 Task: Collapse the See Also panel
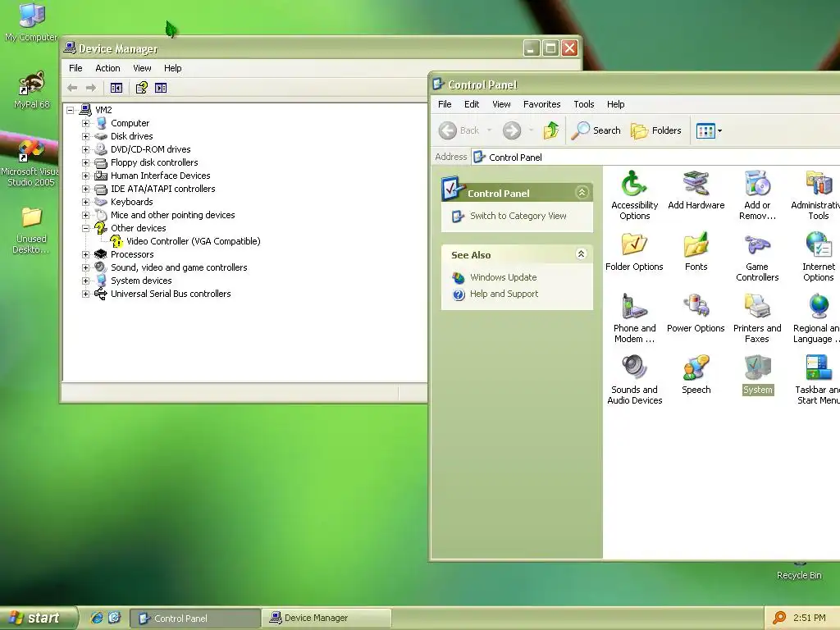(x=582, y=254)
